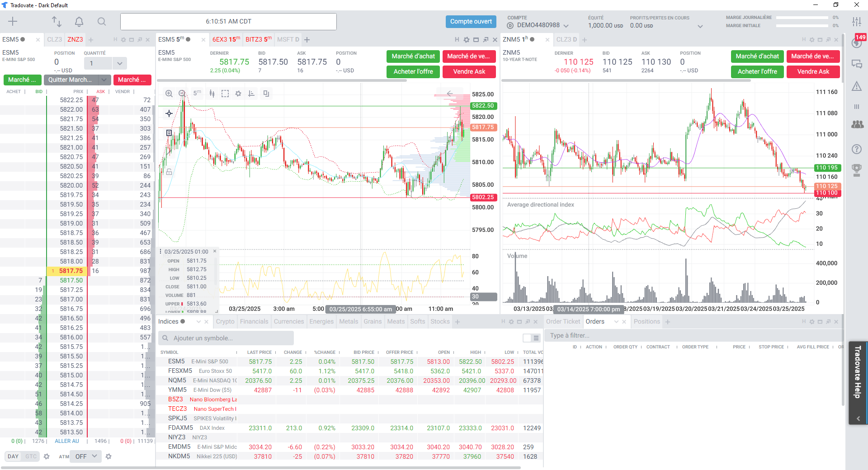
Task: Add a new module with the plus icon
Action: click(x=13, y=21)
